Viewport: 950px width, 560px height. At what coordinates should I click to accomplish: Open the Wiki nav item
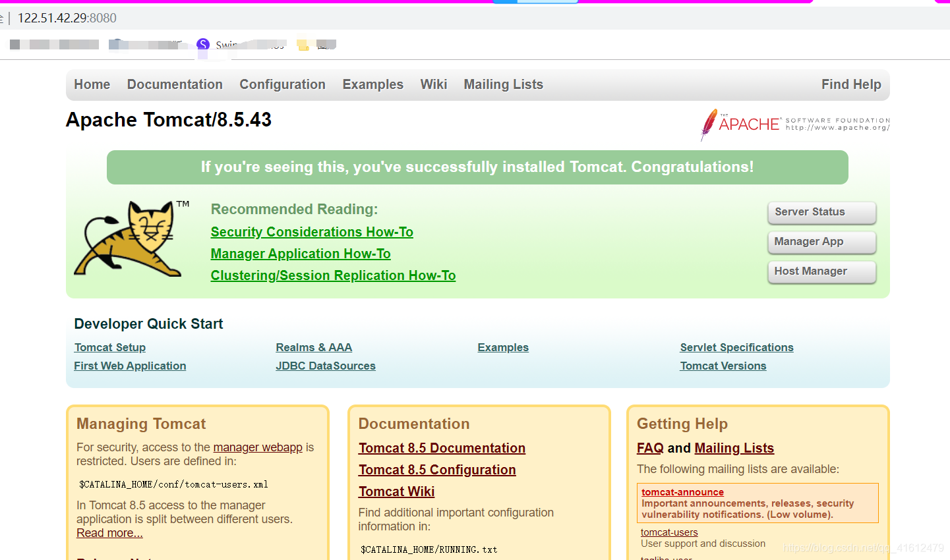click(434, 84)
